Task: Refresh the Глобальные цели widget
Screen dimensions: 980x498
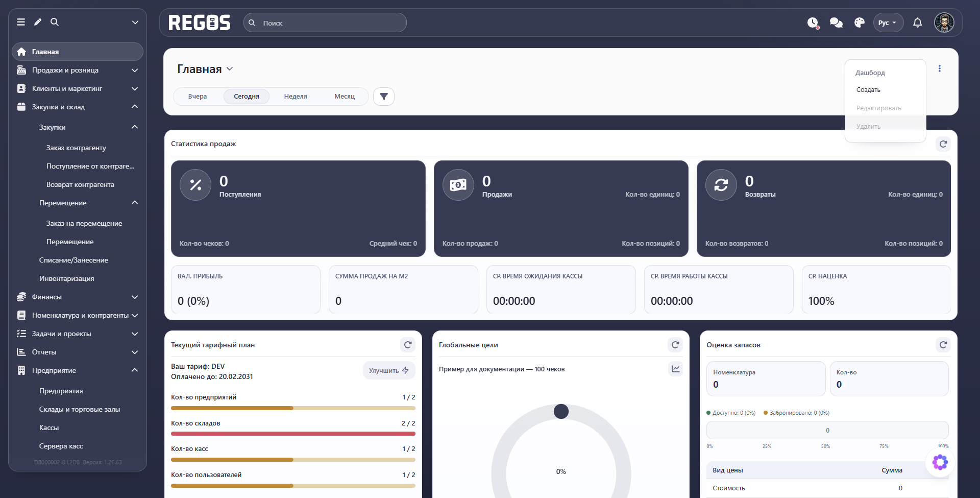Action: 675,345
